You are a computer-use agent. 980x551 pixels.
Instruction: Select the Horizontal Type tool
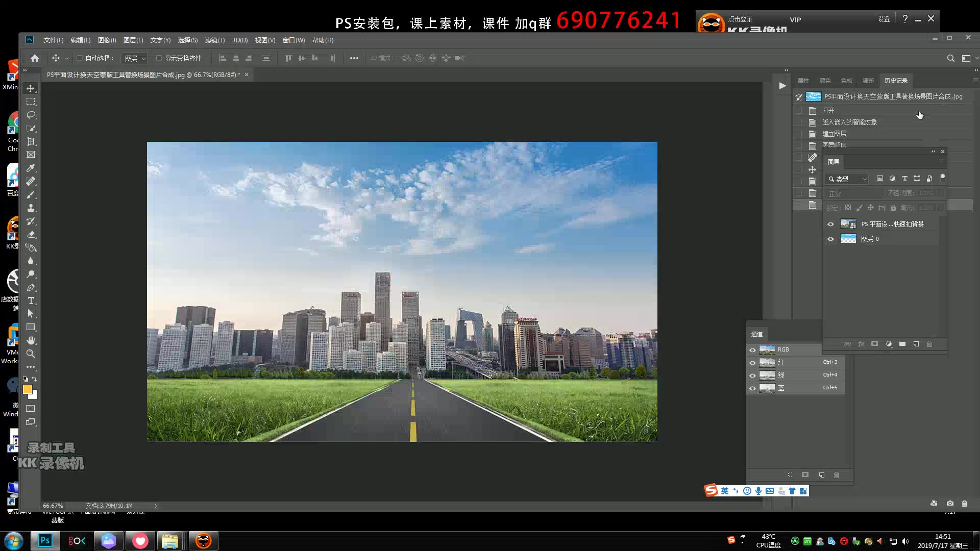click(x=31, y=300)
